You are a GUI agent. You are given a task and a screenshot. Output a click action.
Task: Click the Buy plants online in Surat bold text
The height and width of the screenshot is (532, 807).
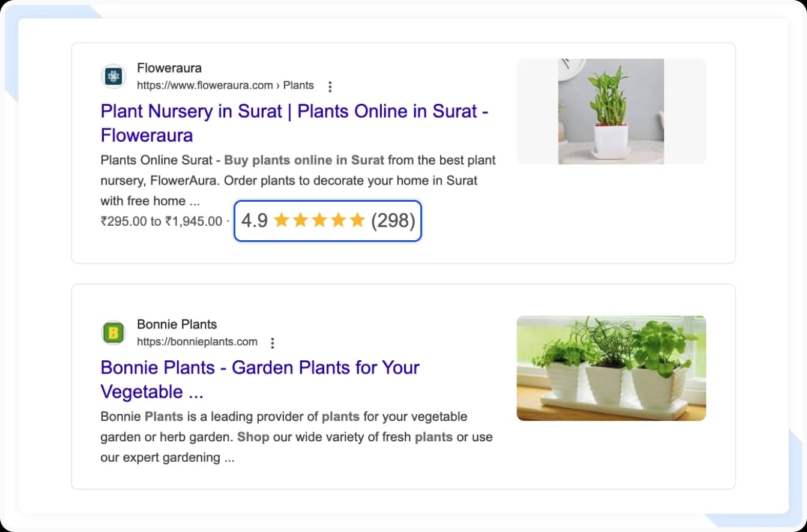303,160
